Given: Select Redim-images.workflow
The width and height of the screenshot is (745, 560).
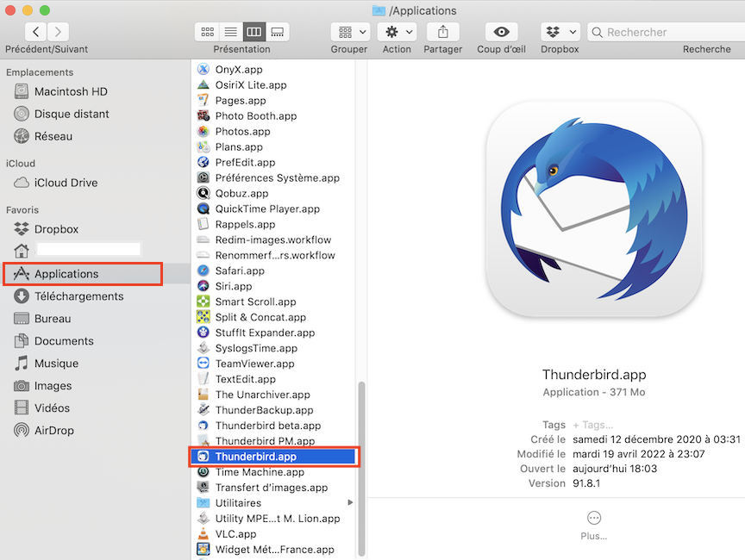Looking at the screenshot, I should [x=273, y=240].
